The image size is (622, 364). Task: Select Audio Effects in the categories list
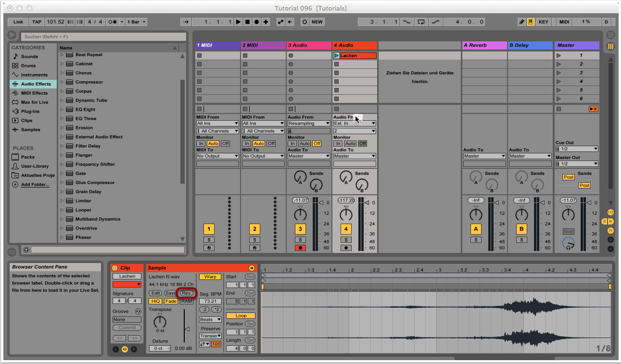click(x=35, y=84)
